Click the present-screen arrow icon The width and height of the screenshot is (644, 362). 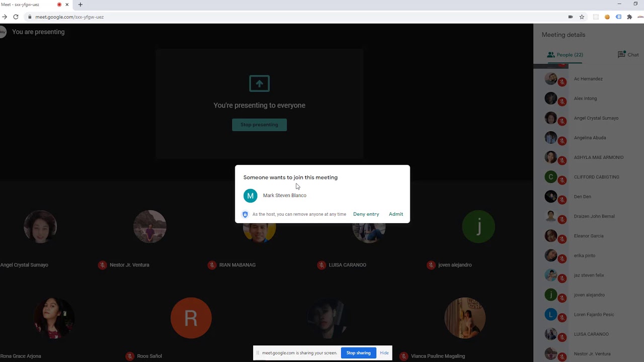259,83
